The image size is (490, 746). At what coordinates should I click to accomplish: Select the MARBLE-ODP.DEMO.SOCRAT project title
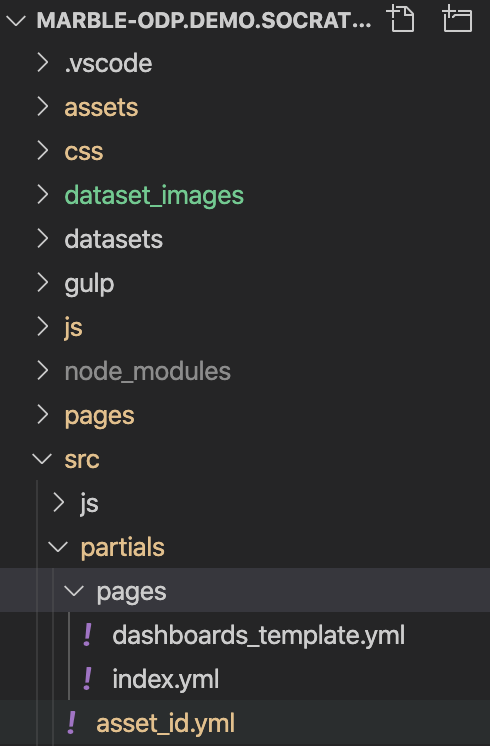(204, 20)
